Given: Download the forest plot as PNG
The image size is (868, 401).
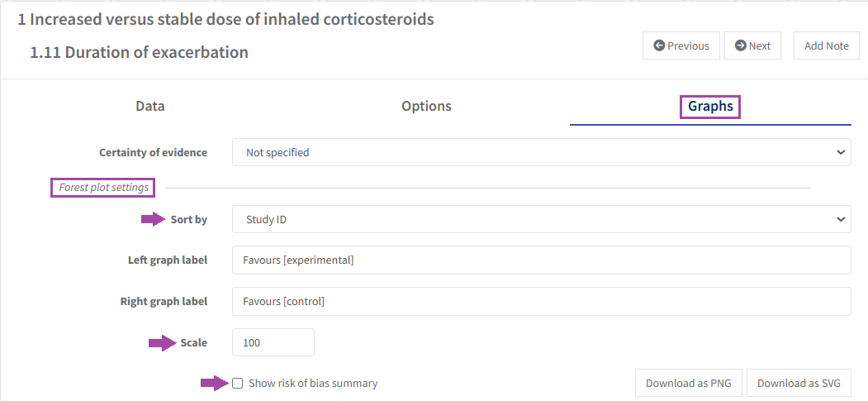Looking at the screenshot, I should pyautogui.click(x=689, y=383).
